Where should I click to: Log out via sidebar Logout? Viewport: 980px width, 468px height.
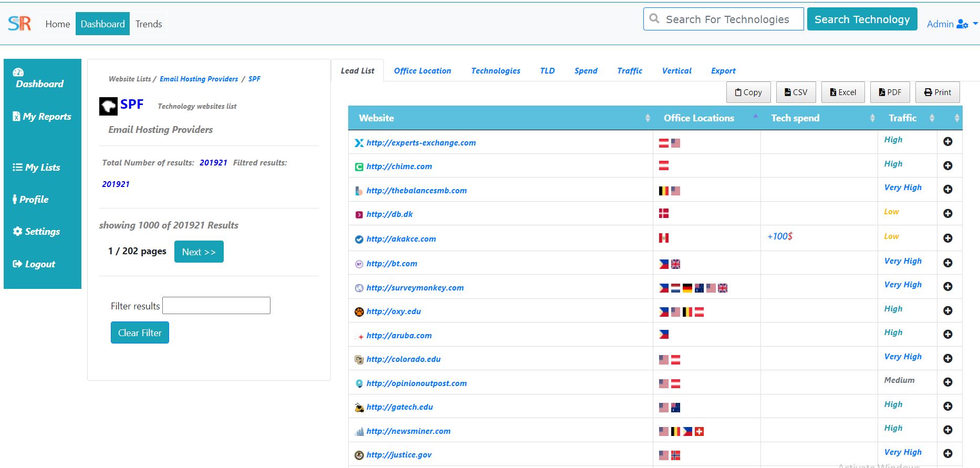pos(34,264)
